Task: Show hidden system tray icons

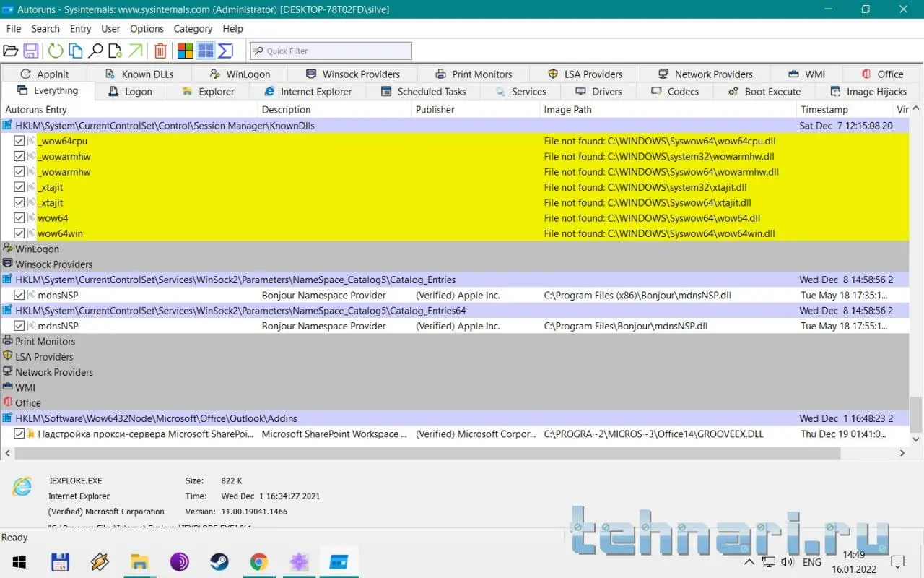Action: point(749,562)
